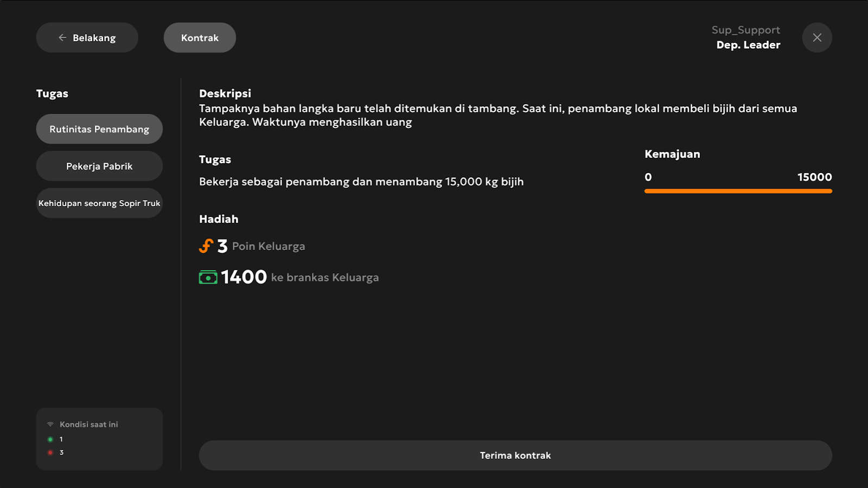Click the orange Family Points currency icon
The image size is (868, 488).
coord(206,246)
